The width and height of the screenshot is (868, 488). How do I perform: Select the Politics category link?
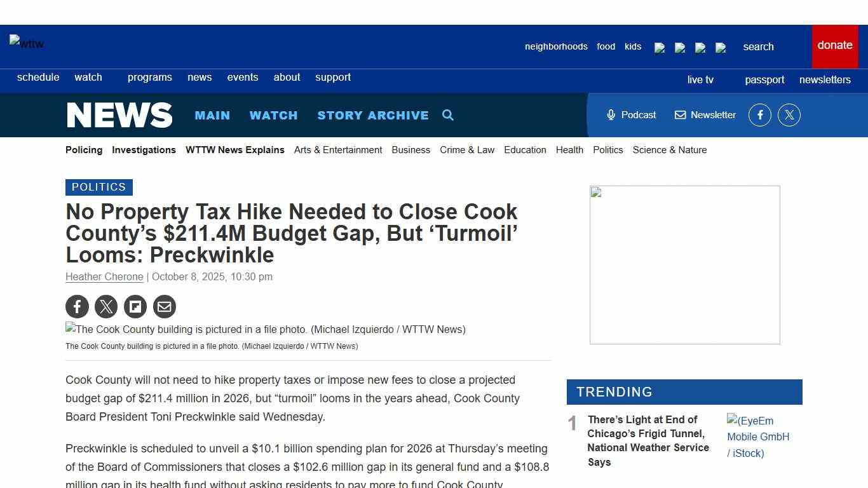pyautogui.click(x=608, y=150)
